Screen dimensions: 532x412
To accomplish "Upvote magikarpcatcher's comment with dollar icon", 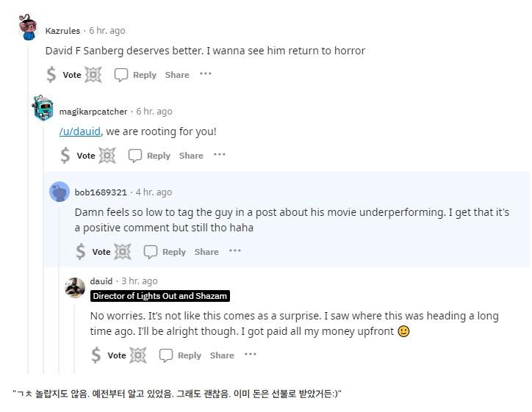I will point(65,155).
